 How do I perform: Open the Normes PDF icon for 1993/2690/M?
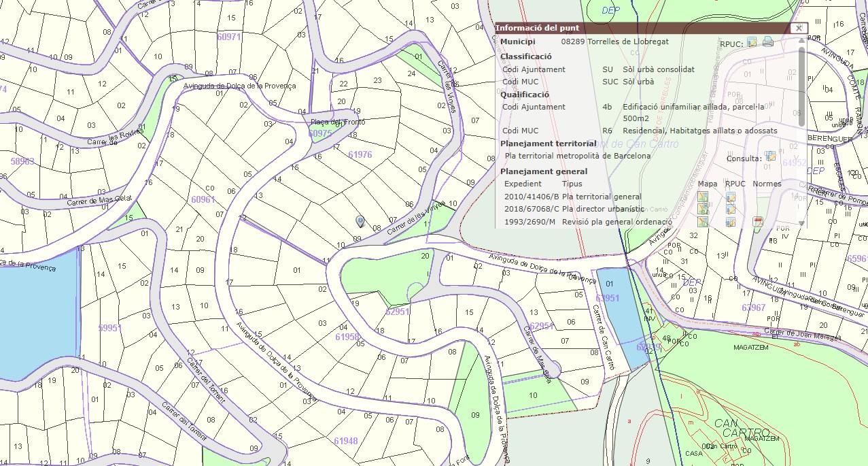point(758,222)
